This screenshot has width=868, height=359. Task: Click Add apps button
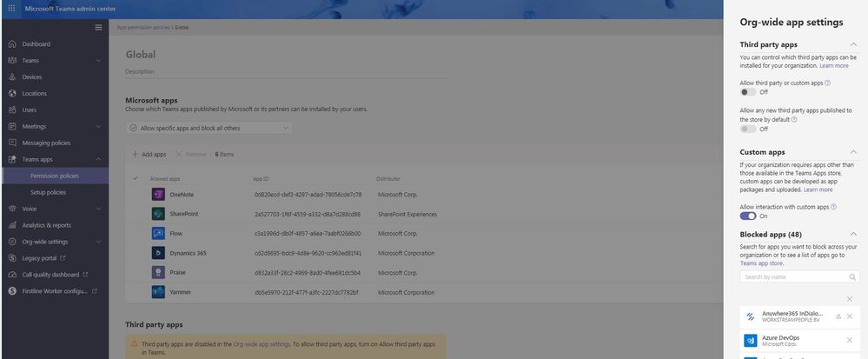coord(149,155)
